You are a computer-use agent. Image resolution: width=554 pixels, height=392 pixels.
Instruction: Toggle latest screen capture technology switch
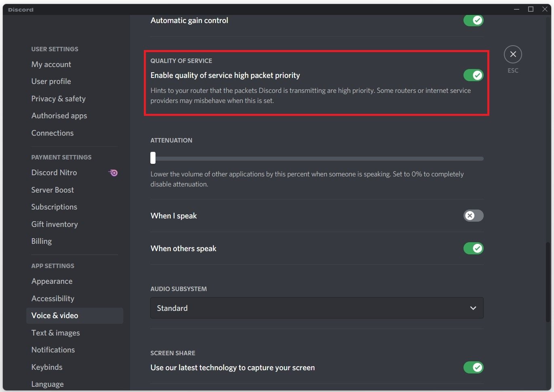pyautogui.click(x=473, y=367)
